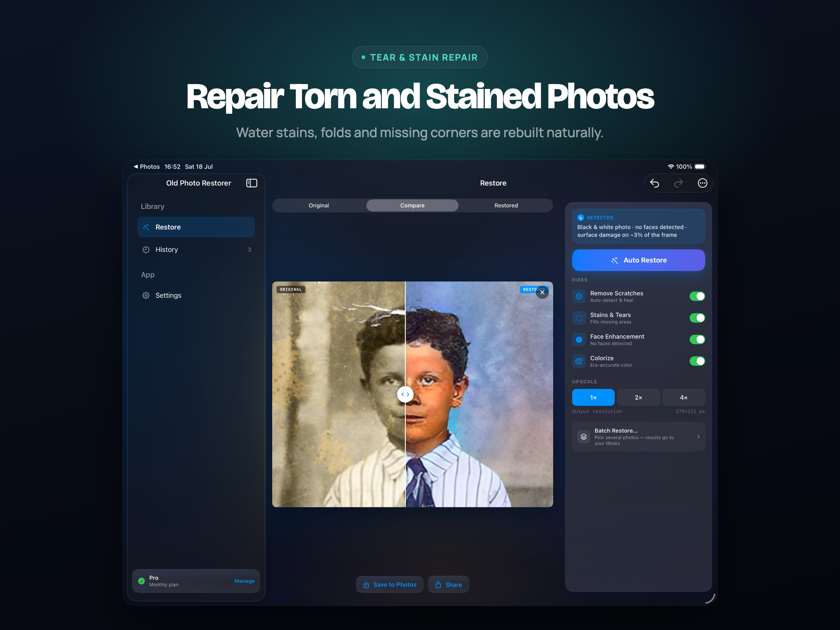This screenshot has height=630, width=840.
Task: Switch to the Original tab
Action: 319,205
